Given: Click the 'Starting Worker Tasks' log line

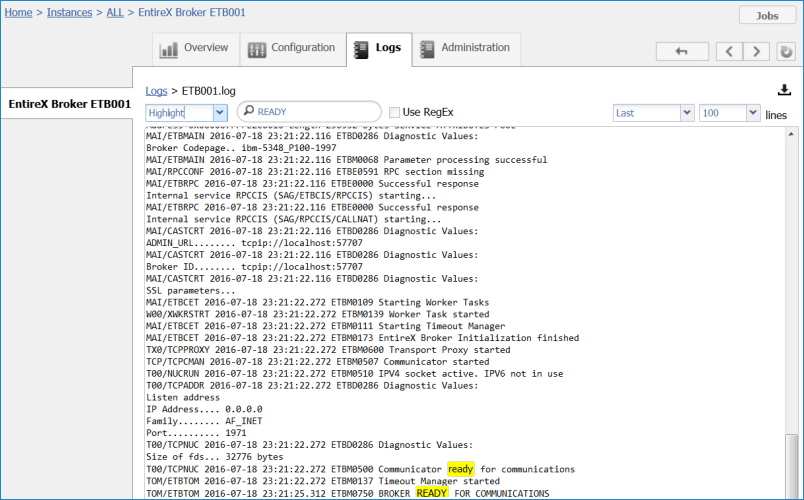Looking at the screenshot, I should click(x=317, y=302).
